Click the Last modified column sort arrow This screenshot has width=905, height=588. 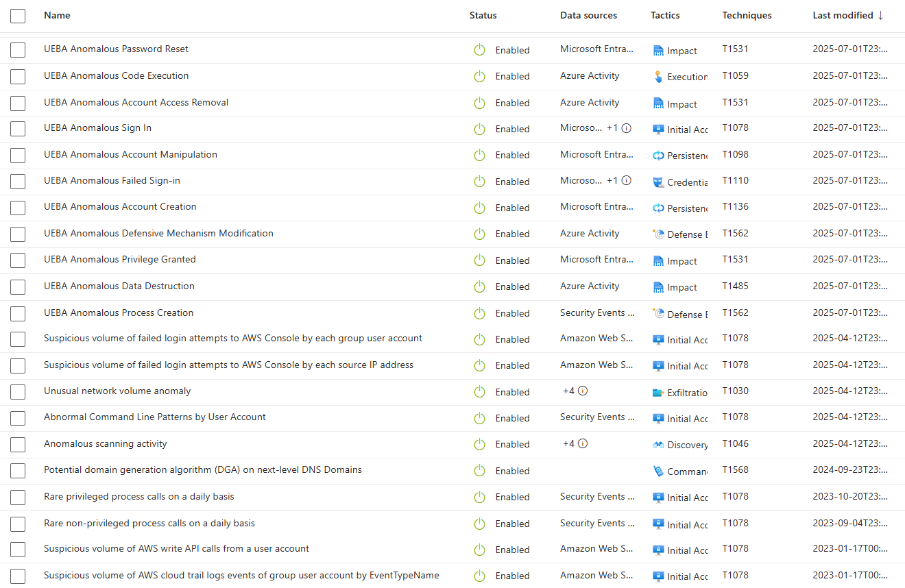click(x=879, y=15)
